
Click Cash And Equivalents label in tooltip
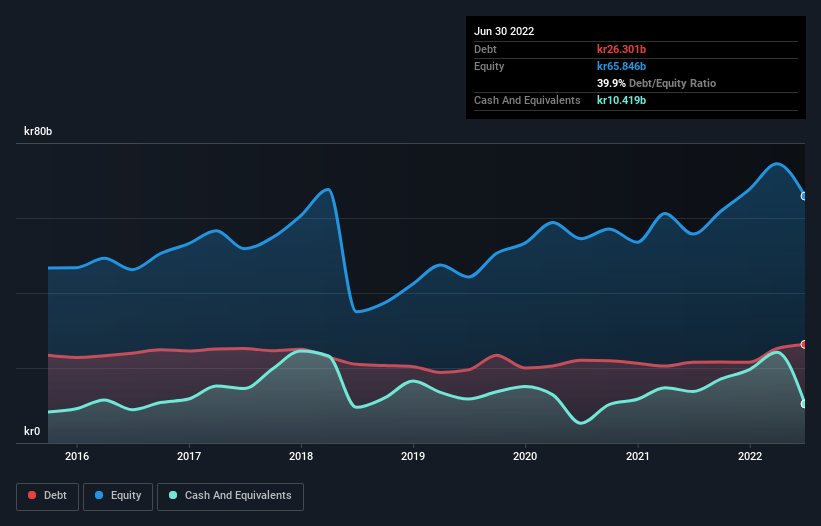(x=527, y=100)
